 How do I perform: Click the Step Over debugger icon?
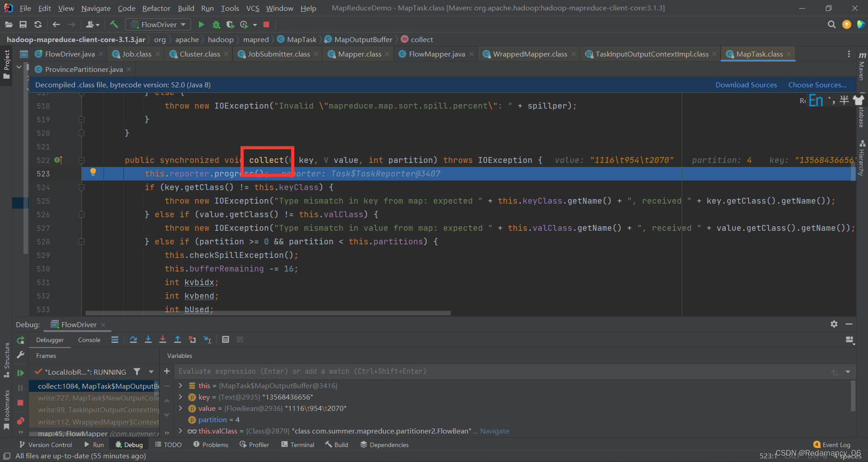coord(133,339)
